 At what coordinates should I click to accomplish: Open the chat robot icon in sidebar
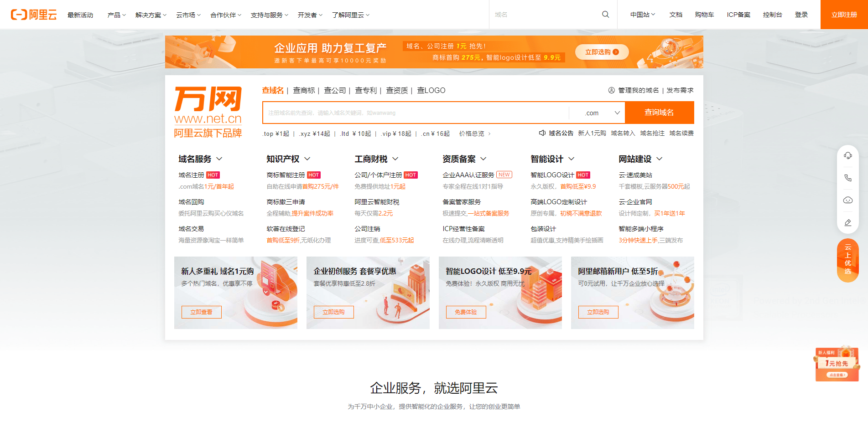point(848,200)
